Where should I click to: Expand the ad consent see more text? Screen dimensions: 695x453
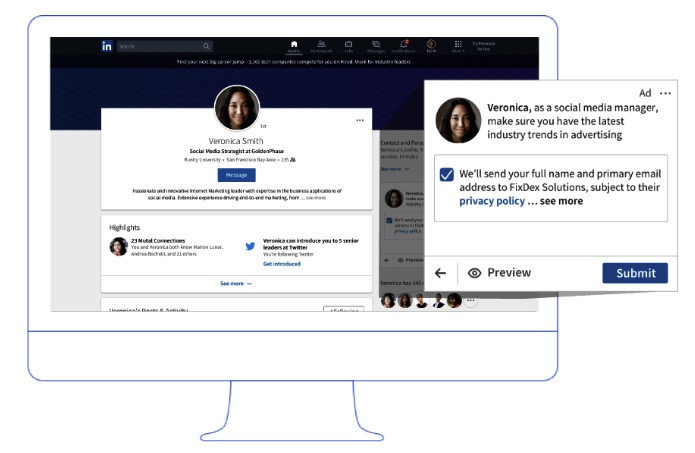tap(561, 201)
